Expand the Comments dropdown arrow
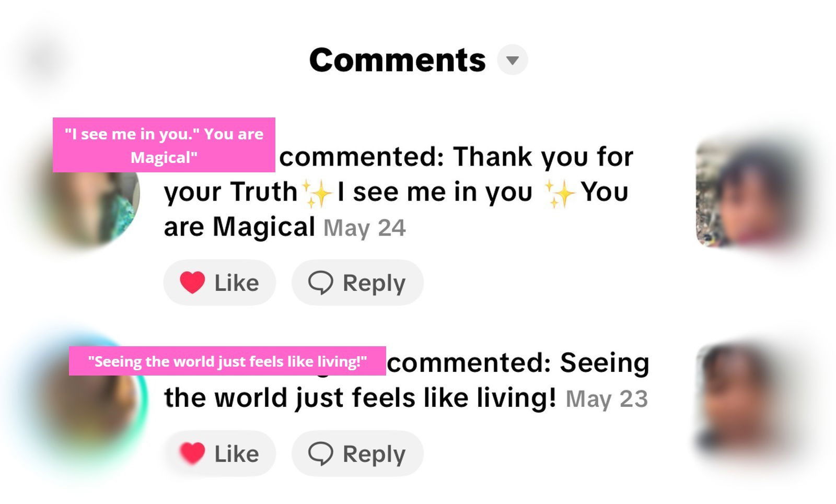 pos(512,60)
